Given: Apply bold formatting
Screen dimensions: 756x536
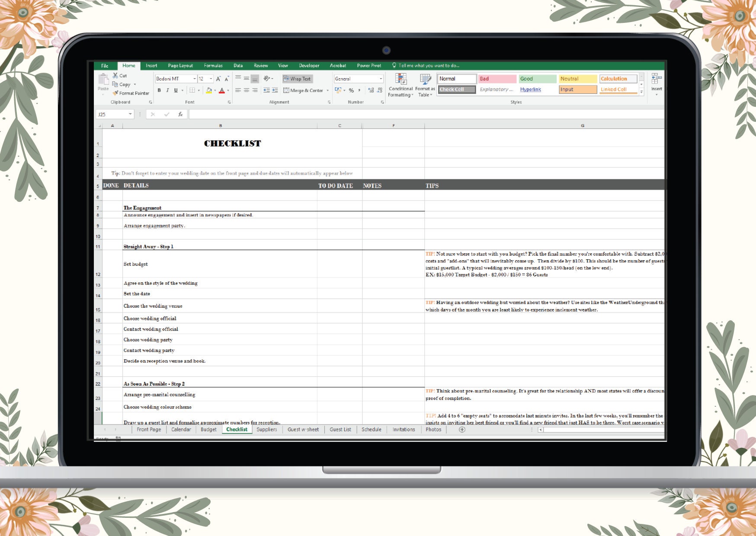Looking at the screenshot, I should click(x=159, y=91).
